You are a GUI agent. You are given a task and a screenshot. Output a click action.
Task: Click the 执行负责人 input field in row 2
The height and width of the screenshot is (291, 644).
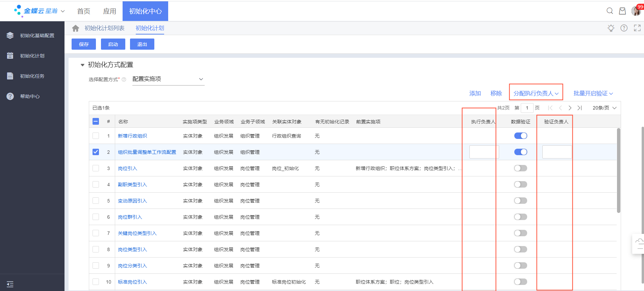(x=484, y=152)
